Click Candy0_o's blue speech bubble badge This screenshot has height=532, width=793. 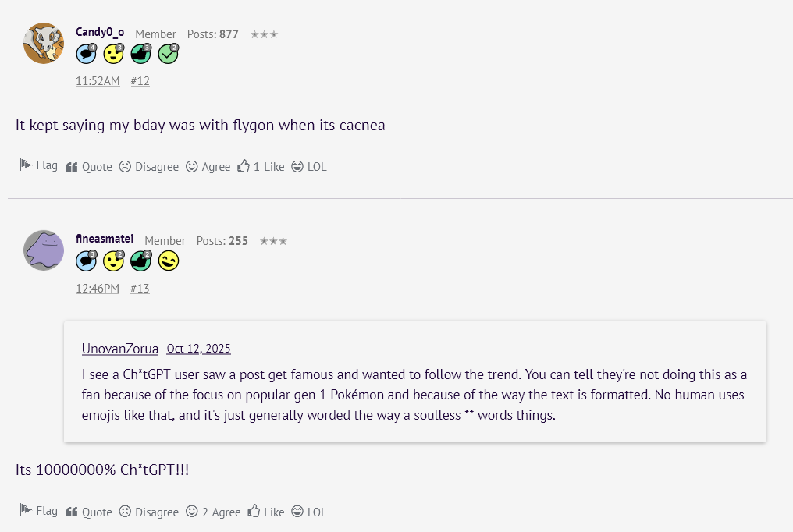point(86,54)
